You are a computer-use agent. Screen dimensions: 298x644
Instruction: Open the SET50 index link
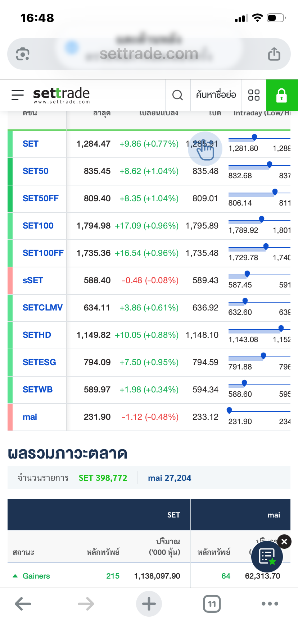pyautogui.click(x=36, y=171)
